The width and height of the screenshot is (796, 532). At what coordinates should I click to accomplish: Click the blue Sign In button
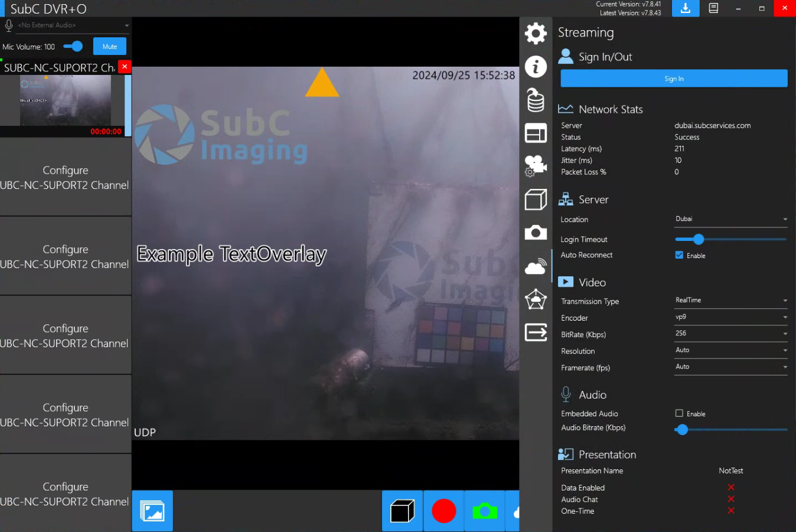tap(674, 79)
